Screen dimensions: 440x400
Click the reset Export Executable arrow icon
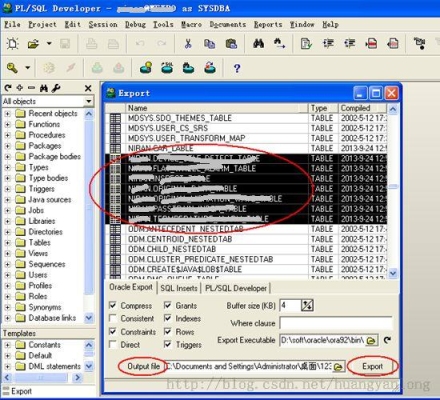[x=387, y=340]
